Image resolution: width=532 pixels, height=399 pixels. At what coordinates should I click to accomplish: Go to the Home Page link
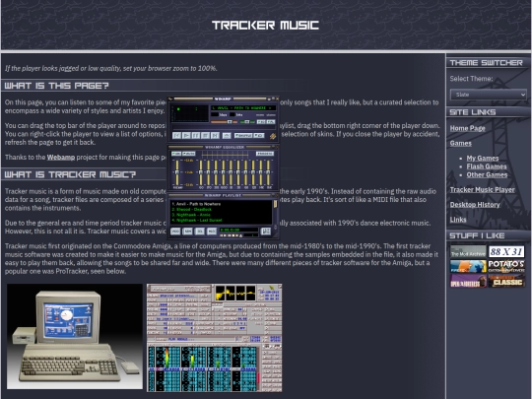467,128
